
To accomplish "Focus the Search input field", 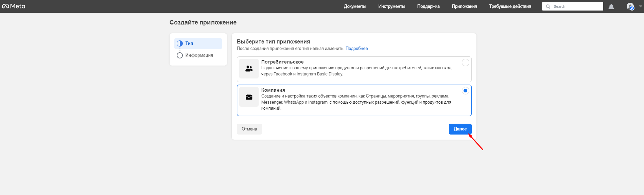I will (x=572, y=6).
